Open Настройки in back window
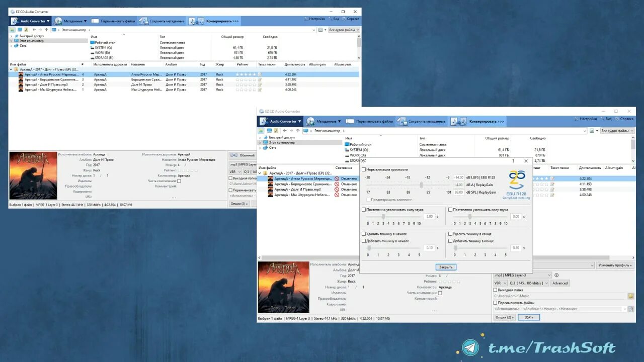Image resolution: width=644 pixels, height=362 pixels. pos(314,19)
